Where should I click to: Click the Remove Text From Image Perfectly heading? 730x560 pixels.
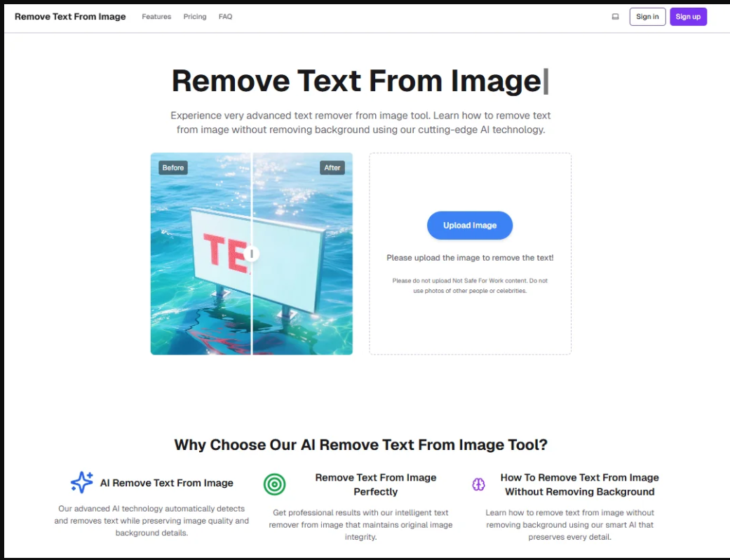[376, 484]
